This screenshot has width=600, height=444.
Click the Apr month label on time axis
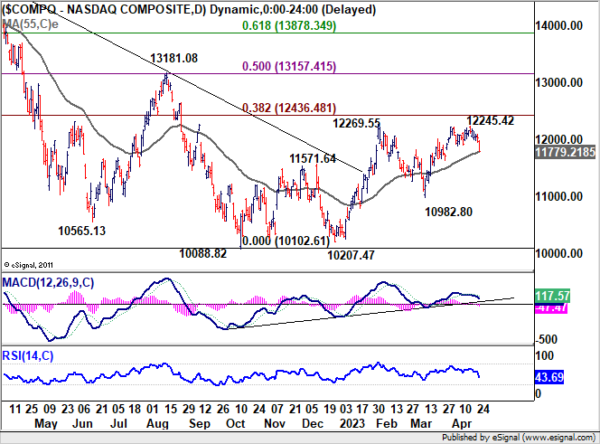point(461,424)
